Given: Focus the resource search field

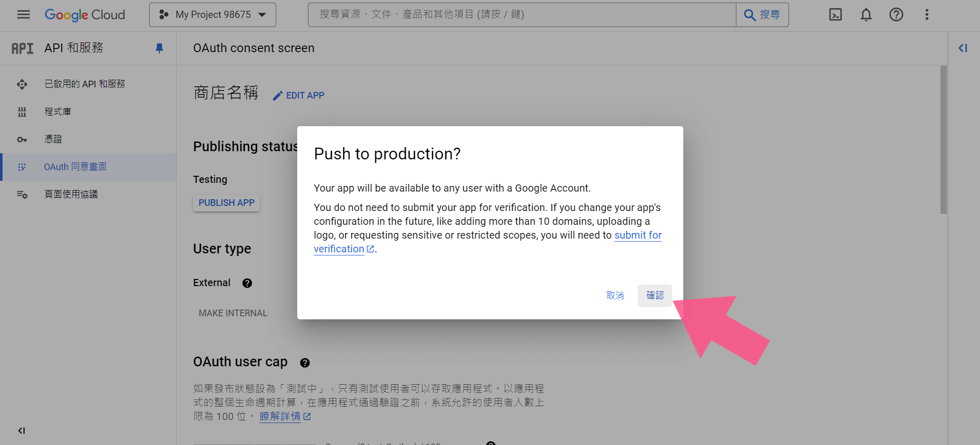Looking at the screenshot, I should (522, 15).
